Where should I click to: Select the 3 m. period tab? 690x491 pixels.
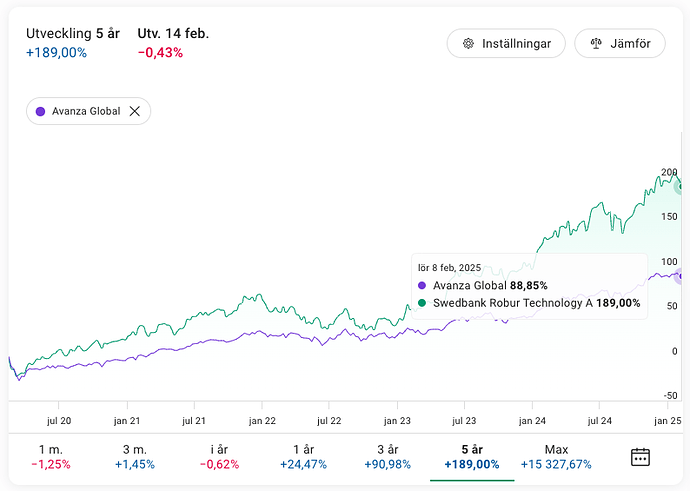tap(135, 457)
